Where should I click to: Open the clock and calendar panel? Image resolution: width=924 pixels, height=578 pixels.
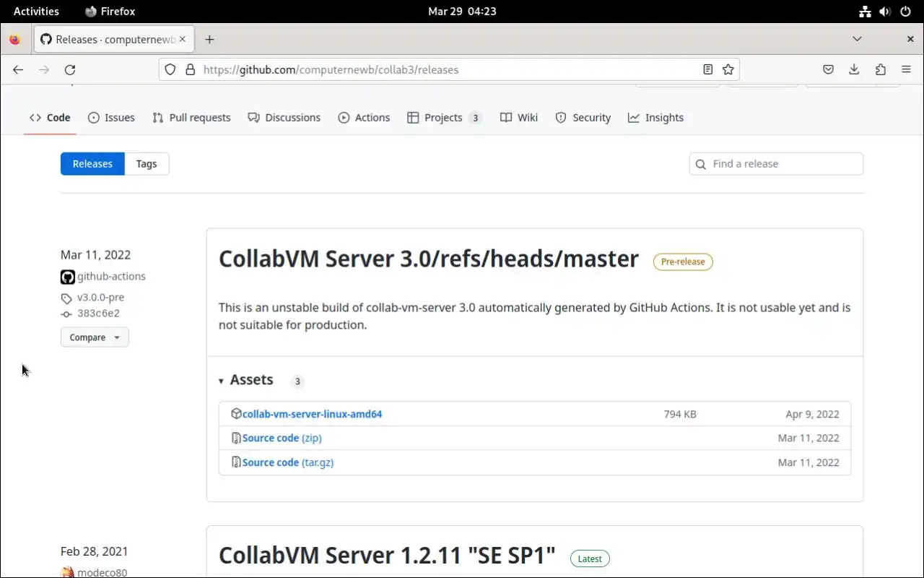[462, 11]
